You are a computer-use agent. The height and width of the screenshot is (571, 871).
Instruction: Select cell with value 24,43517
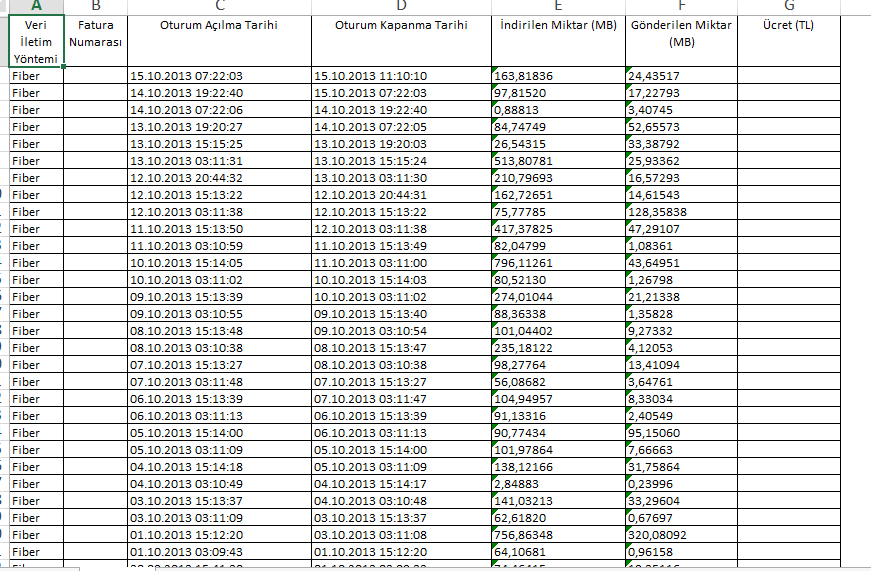tap(682, 76)
